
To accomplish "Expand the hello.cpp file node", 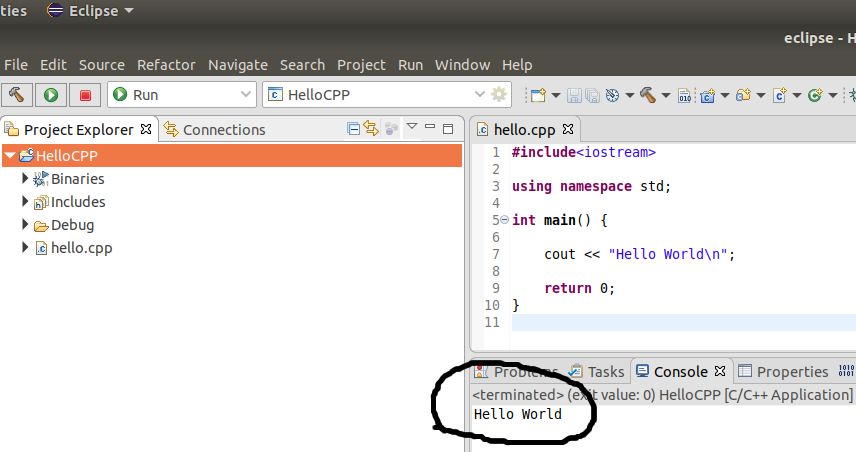I will point(25,247).
